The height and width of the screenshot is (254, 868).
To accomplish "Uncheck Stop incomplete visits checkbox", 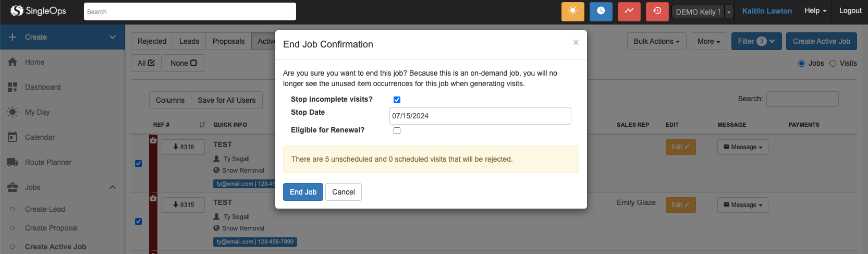I will pyautogui.click(x=397, y=100).
